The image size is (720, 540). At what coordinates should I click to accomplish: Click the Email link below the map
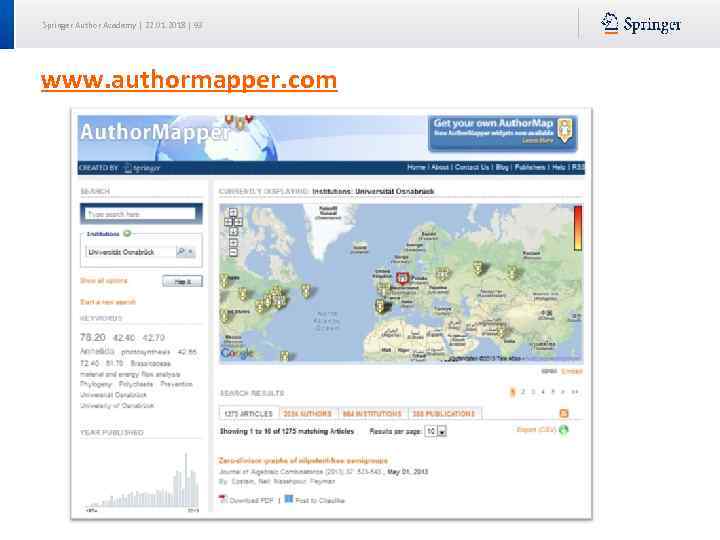[572, 371]
